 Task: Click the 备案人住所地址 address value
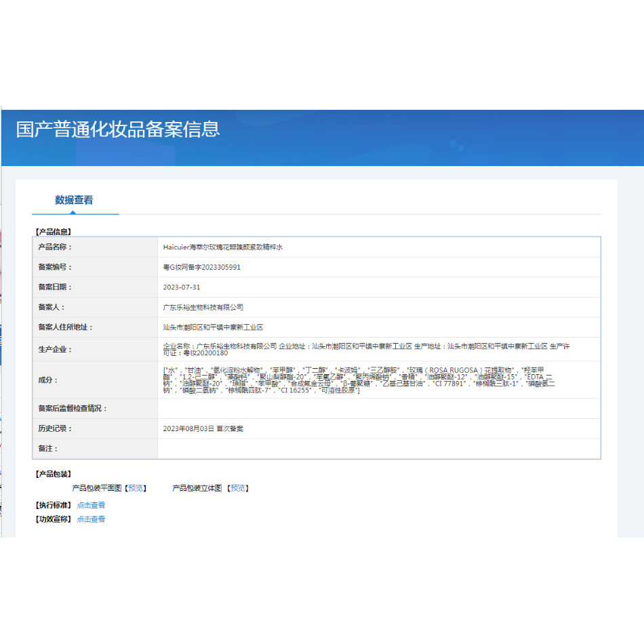213,327
